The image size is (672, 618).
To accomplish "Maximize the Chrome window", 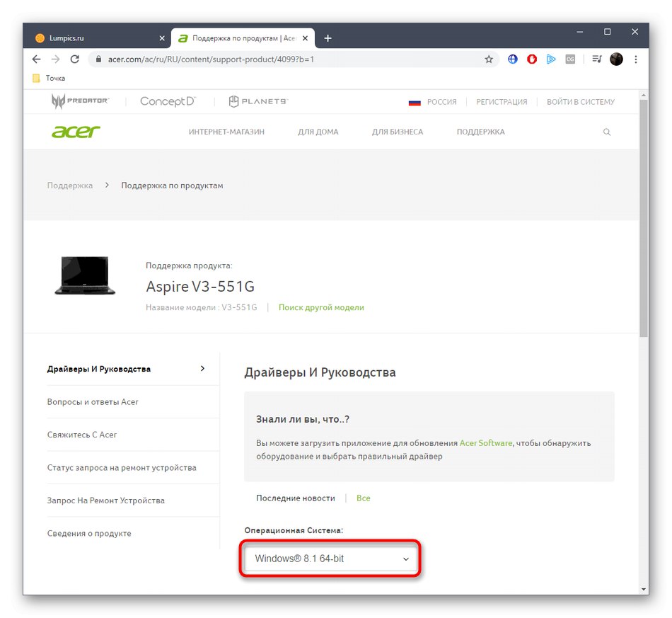I will (608, 32).
